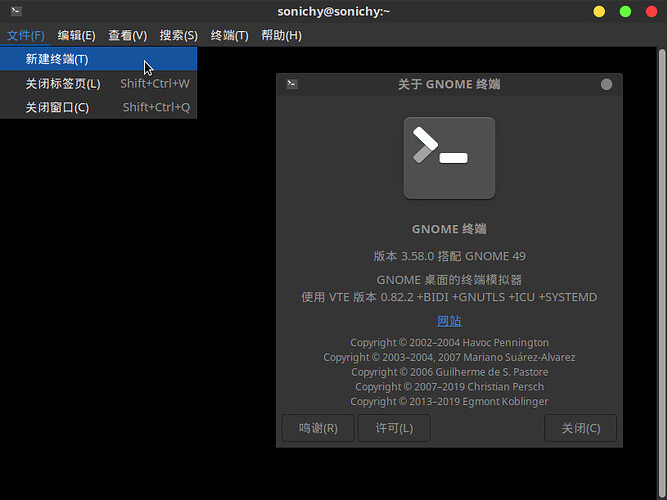667x500 pixels.
Task: Open the 帮助(H) menu
Action: click(281, 35)
